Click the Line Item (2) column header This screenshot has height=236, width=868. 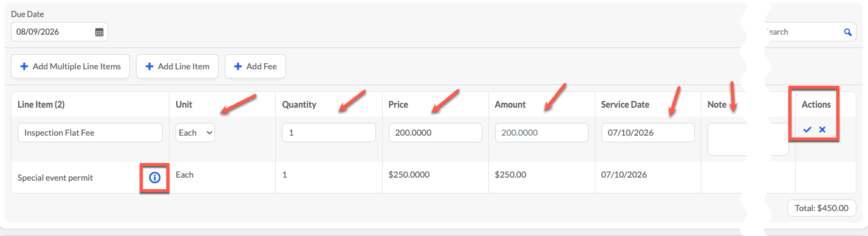tap(41, 105)
